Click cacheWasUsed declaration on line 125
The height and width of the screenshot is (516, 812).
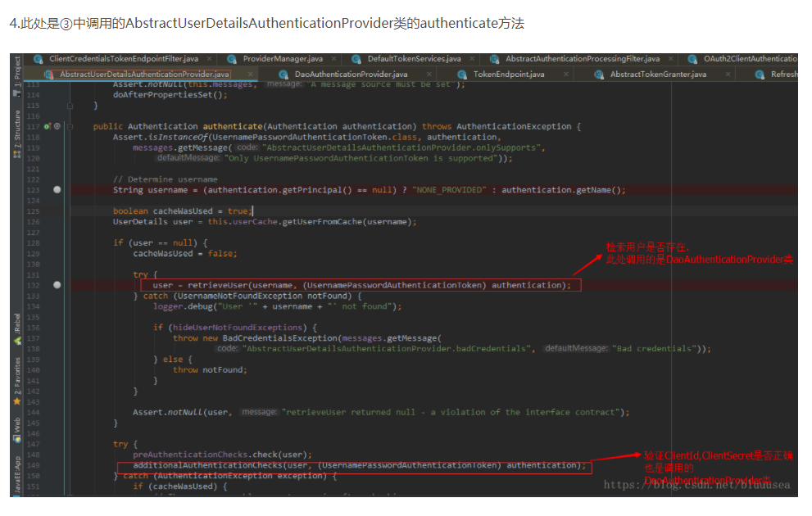(x=183, y=211)
